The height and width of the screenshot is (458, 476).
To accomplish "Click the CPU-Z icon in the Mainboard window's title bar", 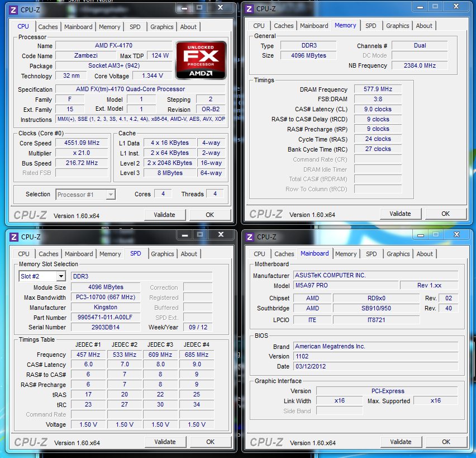I will pos(250,237).
